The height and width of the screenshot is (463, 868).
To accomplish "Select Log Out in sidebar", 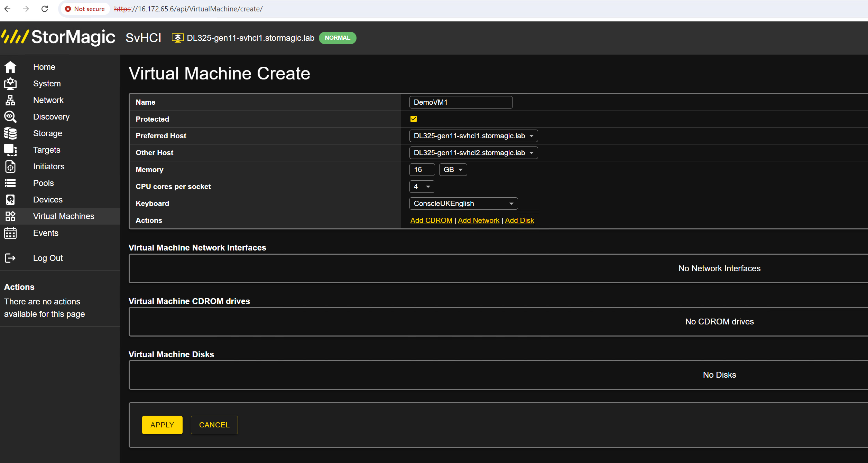I will click(48, 258).
